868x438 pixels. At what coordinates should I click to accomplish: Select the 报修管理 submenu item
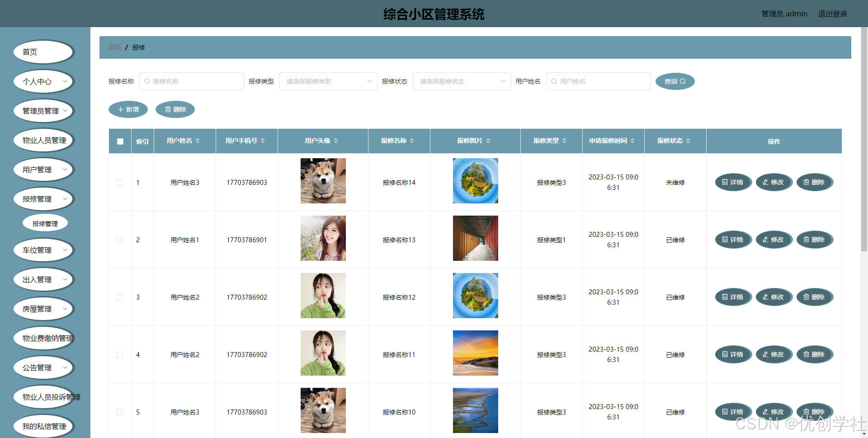coord(45,223)
